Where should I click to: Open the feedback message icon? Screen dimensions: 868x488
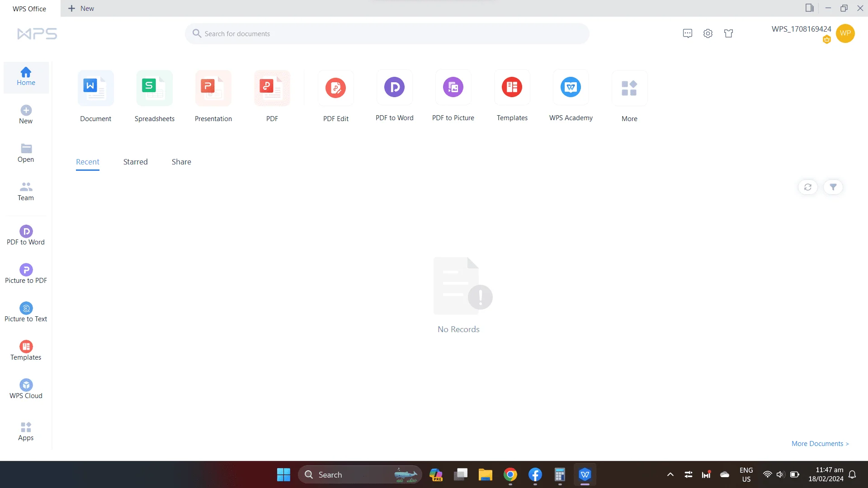pos(688,33)
